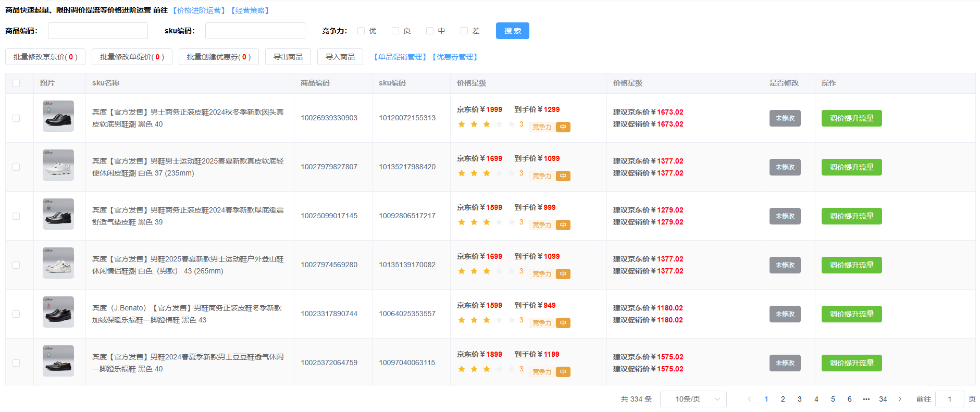Image resolution: width=980 pixels, height=412 pixels.
Task: Click 批量修改京东价 button
Action: (x=45, y=57)
